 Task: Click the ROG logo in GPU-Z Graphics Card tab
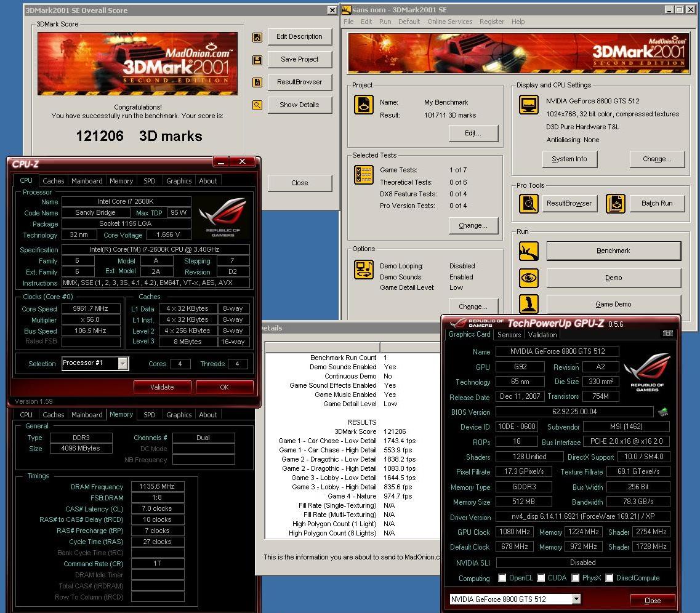(x=647, y=372)
